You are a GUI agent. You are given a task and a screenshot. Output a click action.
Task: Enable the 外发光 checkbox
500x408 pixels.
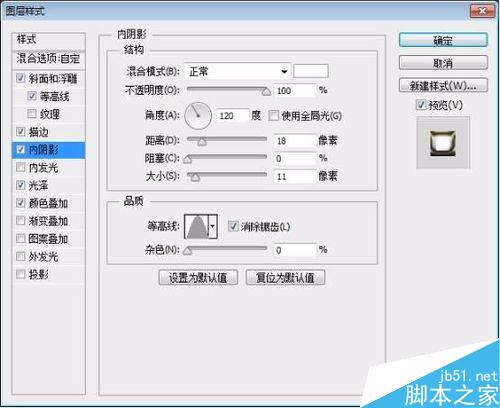coord(21,256)
